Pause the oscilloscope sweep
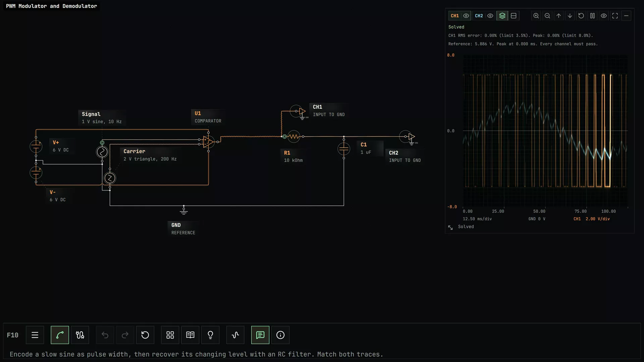 (592, 16)
